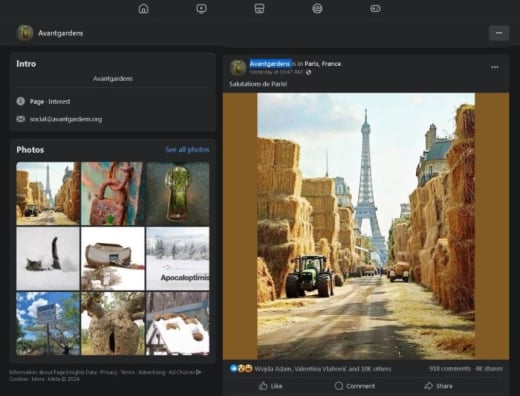Viewport: 520px width, 396px height.
Task: Open the rusty padlock photo thumbnail
Action: (113, 194)
